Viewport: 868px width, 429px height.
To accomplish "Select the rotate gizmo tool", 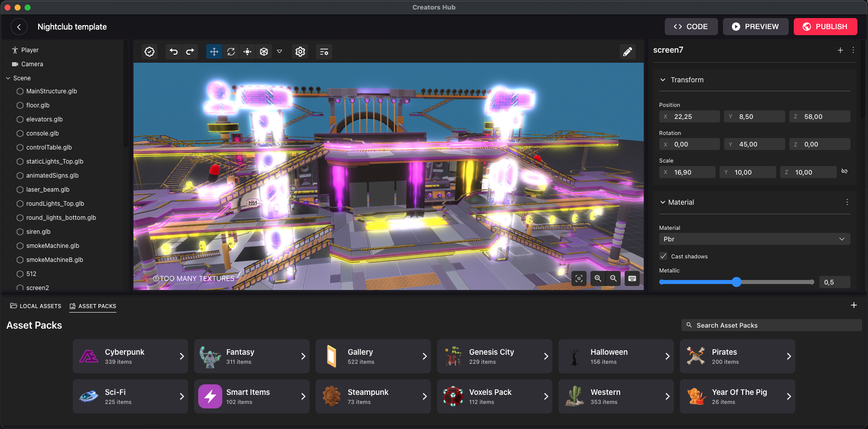I will click(231, 52).
